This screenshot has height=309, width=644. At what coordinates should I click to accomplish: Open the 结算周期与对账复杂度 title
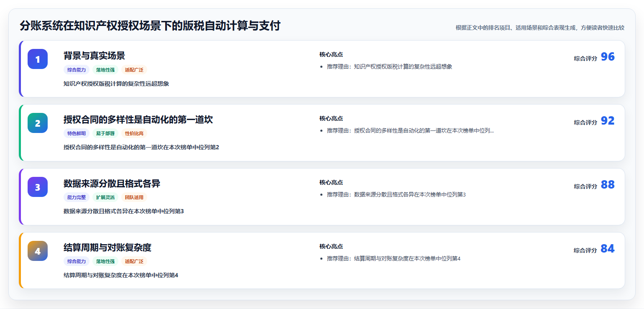[107, 248]
